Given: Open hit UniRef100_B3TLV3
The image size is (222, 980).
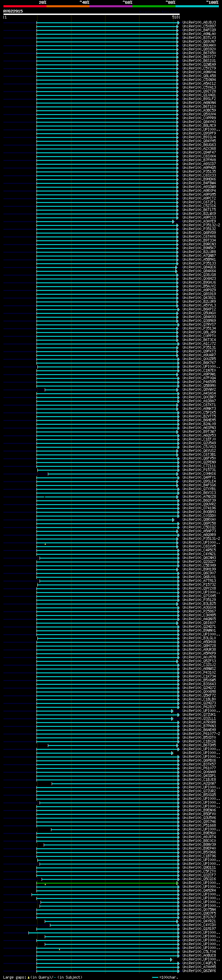Looking at the screenshot, I should 199,38.
